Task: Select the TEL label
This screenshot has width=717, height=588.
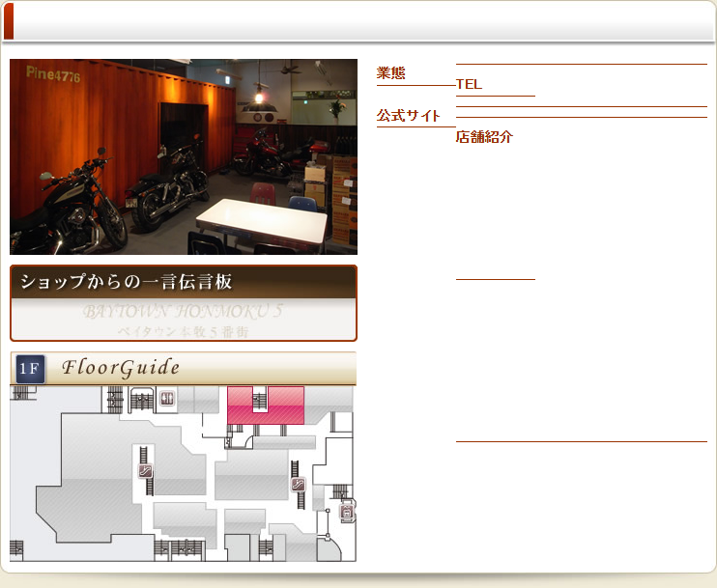Action: 469,84
